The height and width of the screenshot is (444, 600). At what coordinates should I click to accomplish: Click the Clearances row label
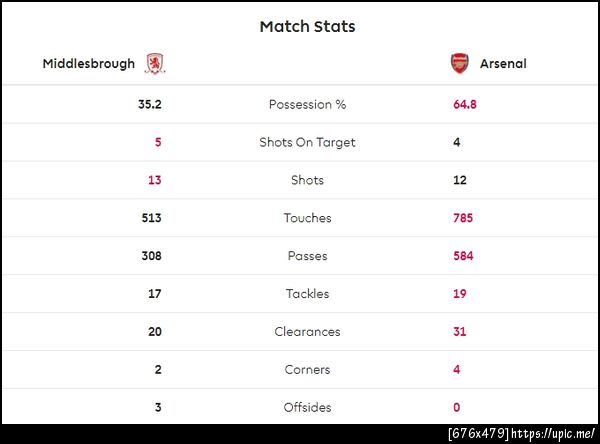pos(307,332)
